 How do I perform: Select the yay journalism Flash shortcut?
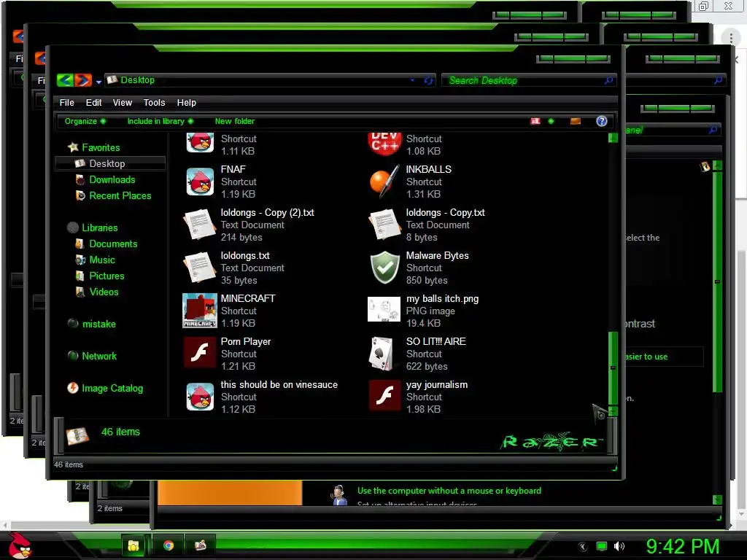pos(385,395)
